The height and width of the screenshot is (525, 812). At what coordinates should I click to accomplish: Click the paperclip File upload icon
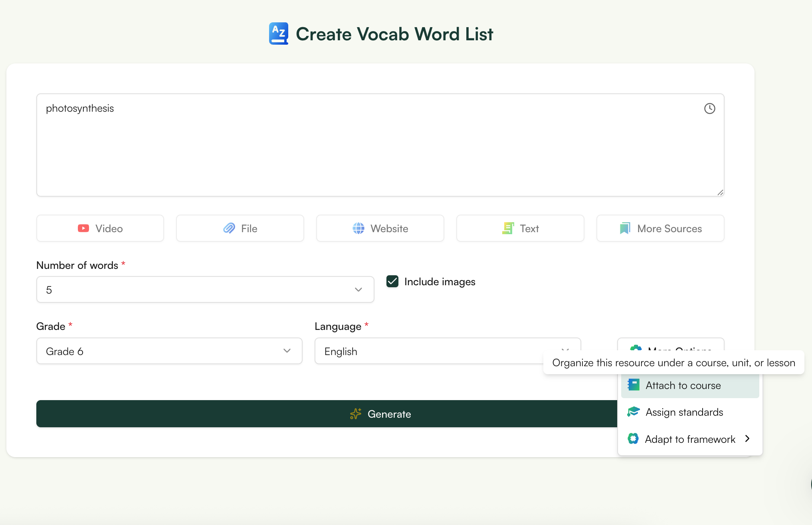[x=229, y=228]
